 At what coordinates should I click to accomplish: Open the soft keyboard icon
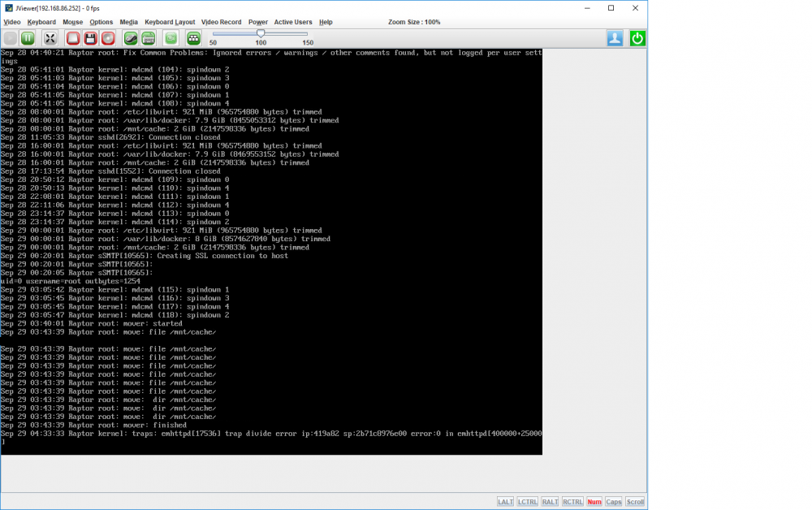[148, 38]
